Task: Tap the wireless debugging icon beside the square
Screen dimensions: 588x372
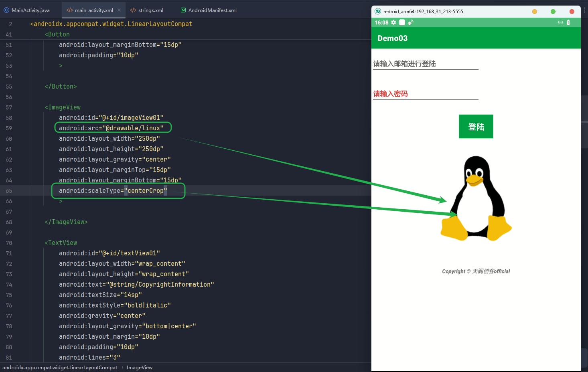Action: point(410,22)
